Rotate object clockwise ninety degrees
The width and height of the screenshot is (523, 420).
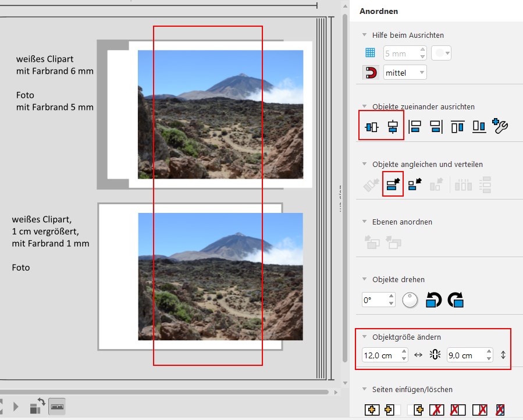pyautogui.click(x=456, y=300)
